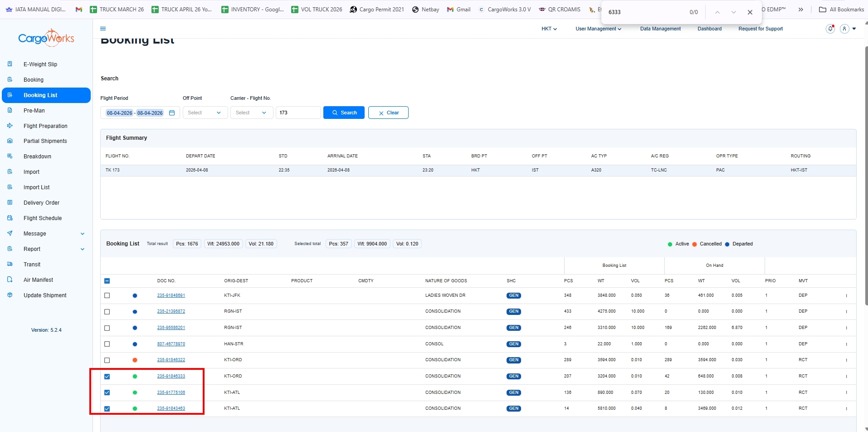The image size is (868, 432).
Task: Open booking link 807-46778970
Action: click(x=171, y=344)
